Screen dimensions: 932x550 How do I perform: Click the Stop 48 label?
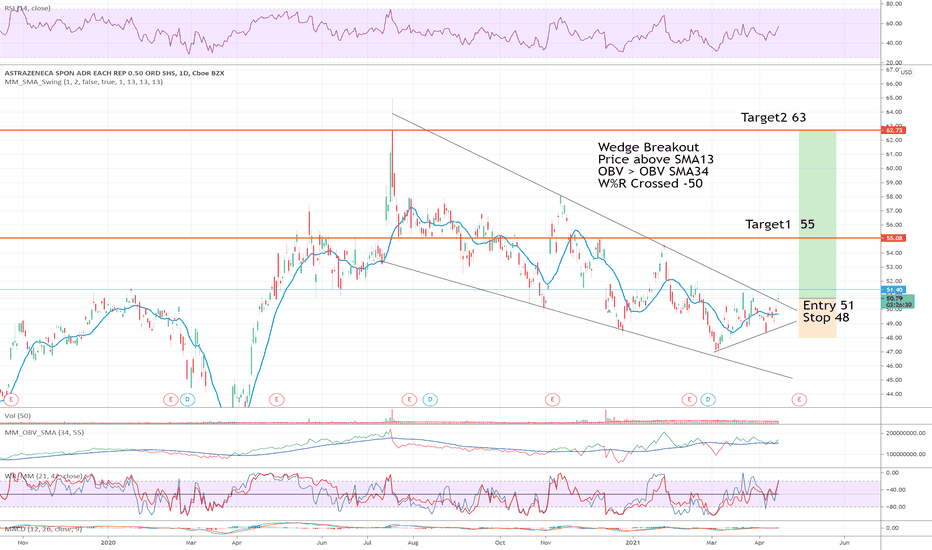[x=826, y=318]
